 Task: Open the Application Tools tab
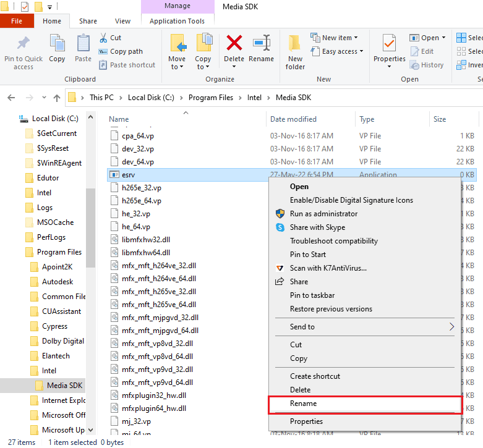click(x=177, y=21)
